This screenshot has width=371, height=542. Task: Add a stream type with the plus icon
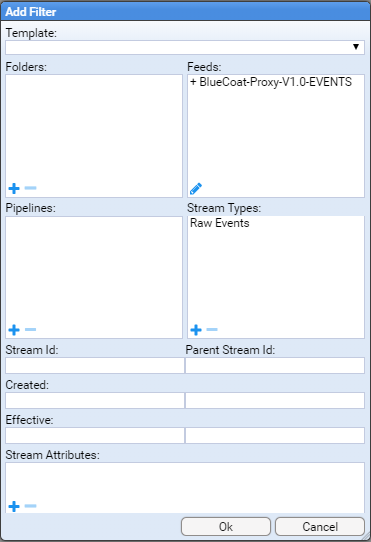click(196, 330)
